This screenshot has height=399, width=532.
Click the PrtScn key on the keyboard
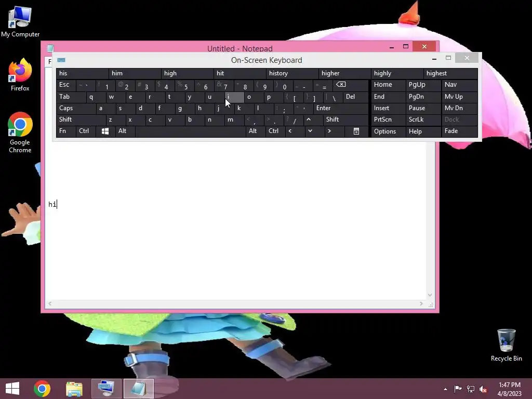(x=388, y=119)
